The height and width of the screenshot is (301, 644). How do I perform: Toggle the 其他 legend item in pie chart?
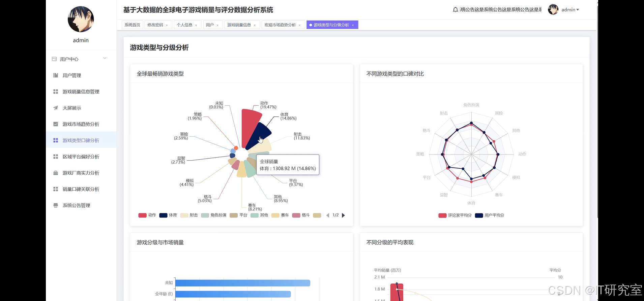pyautogui.click(x=259, y=215)
